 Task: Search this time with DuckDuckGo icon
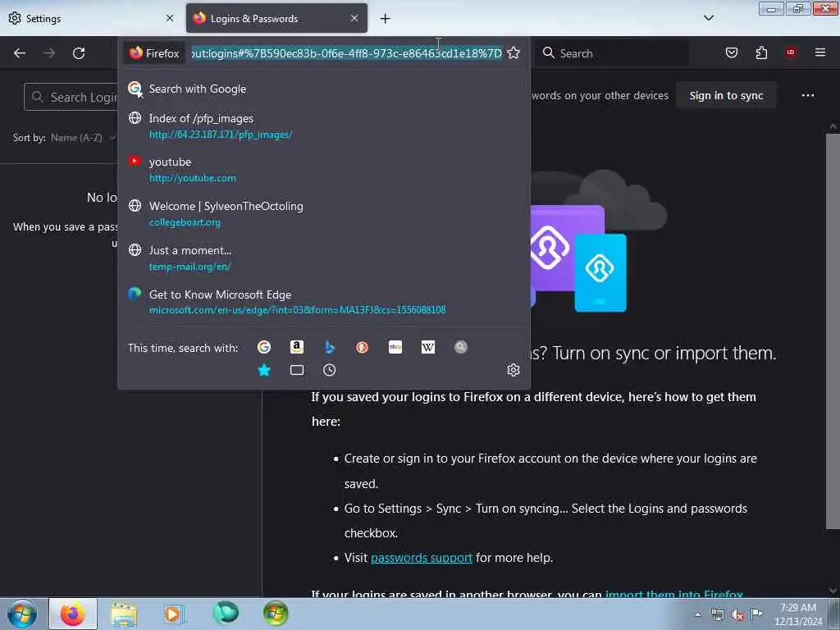[362, 347]
